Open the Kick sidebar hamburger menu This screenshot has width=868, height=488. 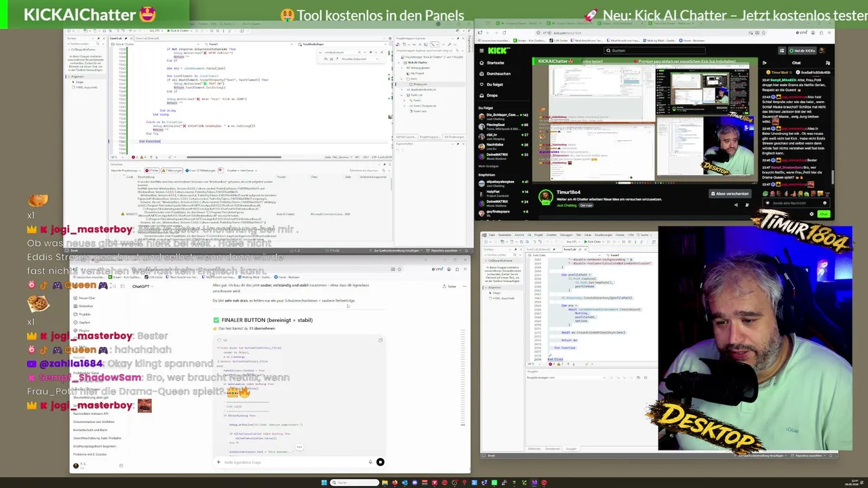click(481, 50)
